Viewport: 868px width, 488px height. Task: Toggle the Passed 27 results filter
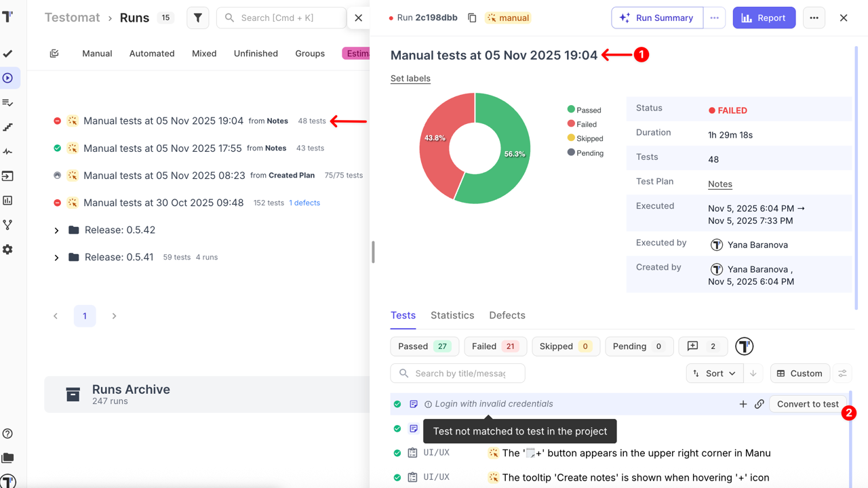pos(425,346)
